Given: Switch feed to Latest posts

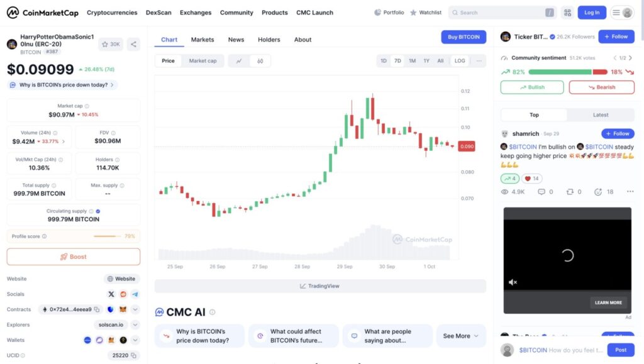Looking at the screenshot, I should coord(600,115).
